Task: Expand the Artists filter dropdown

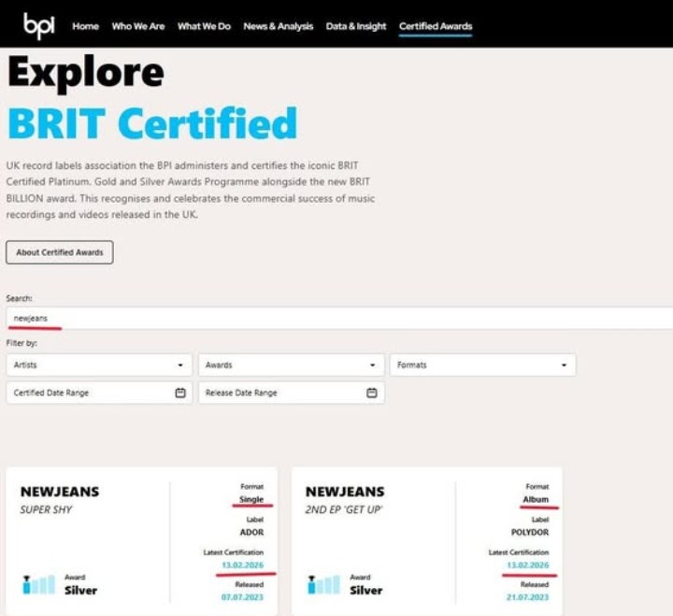Action: [x=98, y=365]
